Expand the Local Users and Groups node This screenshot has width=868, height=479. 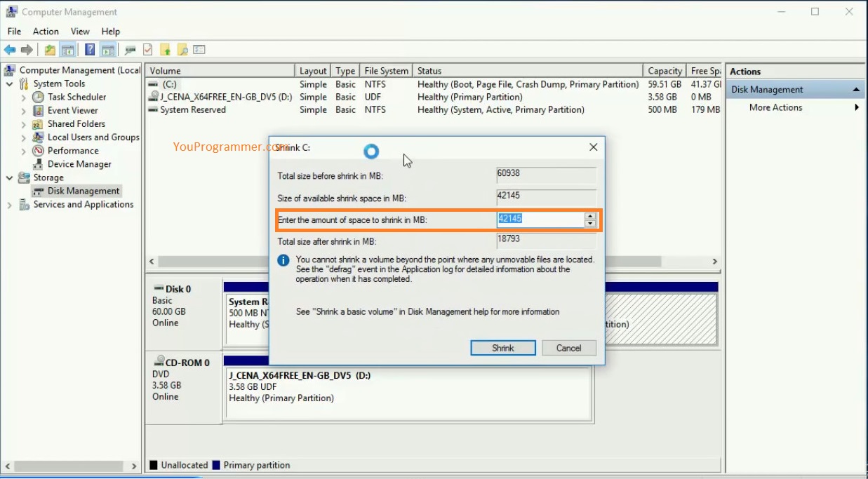(24, 137)
